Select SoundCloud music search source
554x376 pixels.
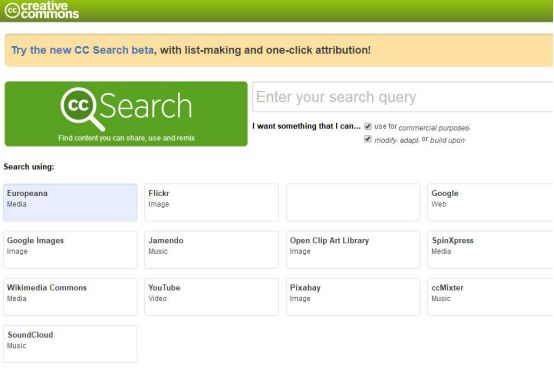70,344
